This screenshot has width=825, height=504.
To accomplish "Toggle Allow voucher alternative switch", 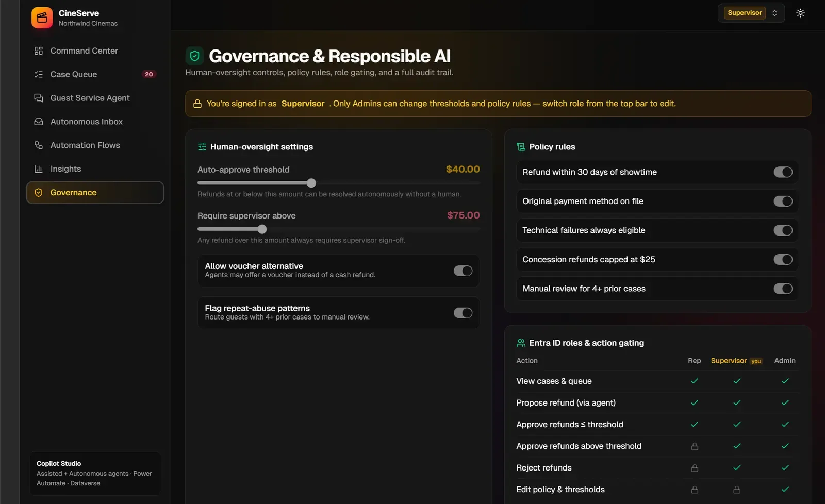I will [463, 271].
